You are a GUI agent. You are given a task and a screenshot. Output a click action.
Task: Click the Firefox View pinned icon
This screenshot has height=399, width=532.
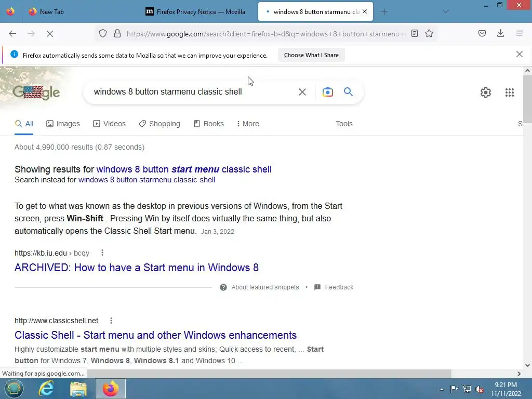[x=10, y=11]
